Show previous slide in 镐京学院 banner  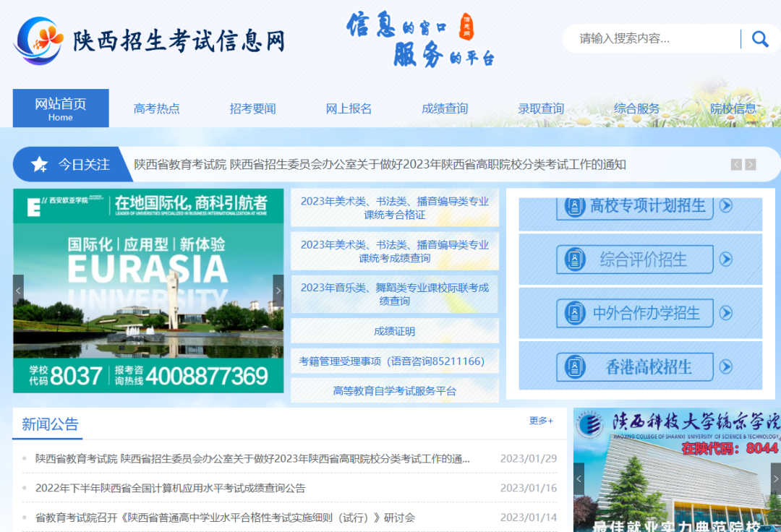[x=579, y=479]
